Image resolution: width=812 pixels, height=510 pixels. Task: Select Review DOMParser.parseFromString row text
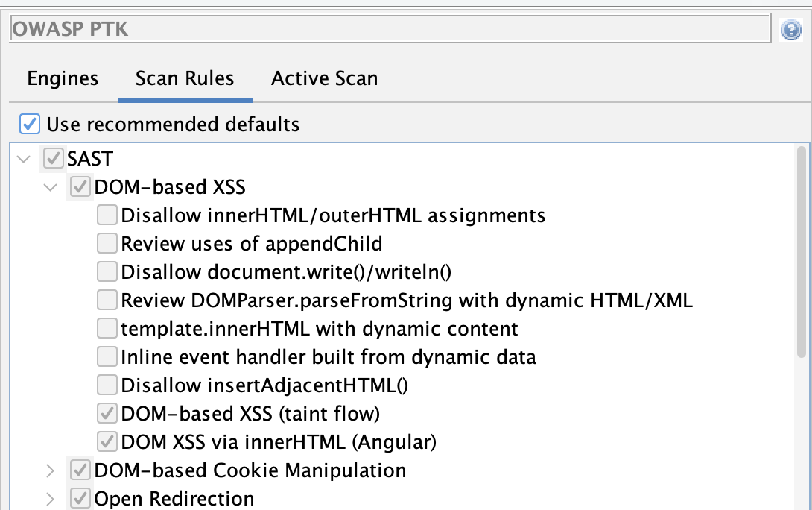pyautogui.click(x=407, y=300)
